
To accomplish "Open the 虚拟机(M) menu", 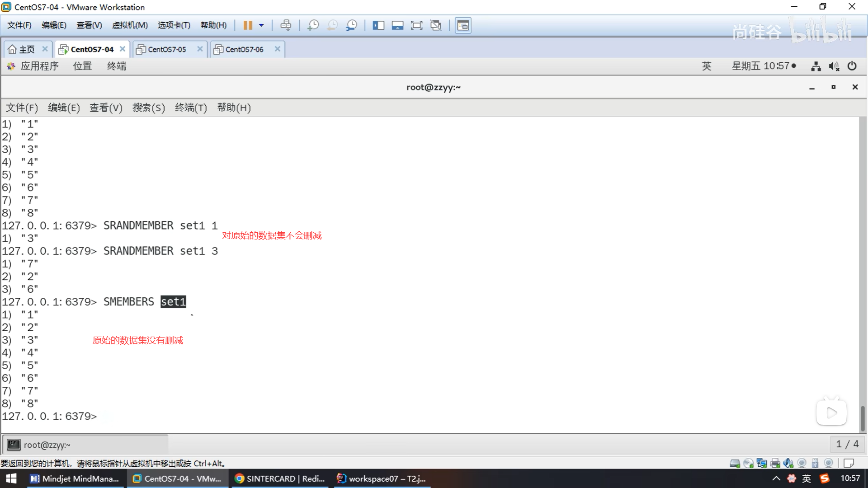I will tap(130, 25).
